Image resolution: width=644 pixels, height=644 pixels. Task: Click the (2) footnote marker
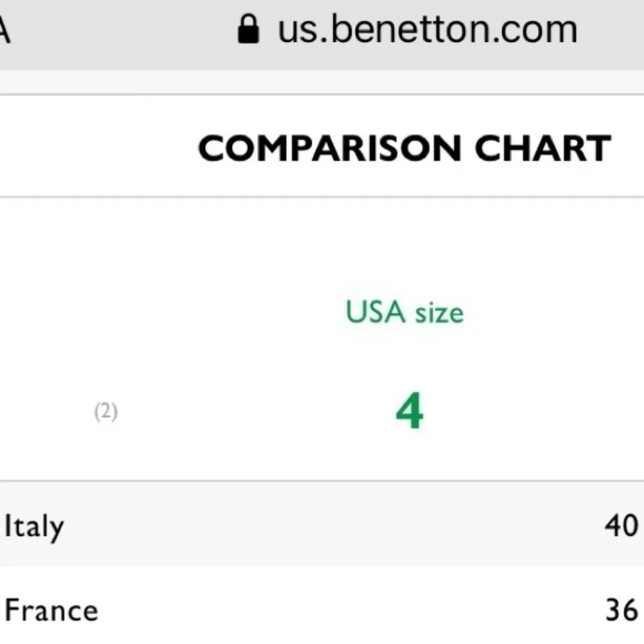[106, 412]
